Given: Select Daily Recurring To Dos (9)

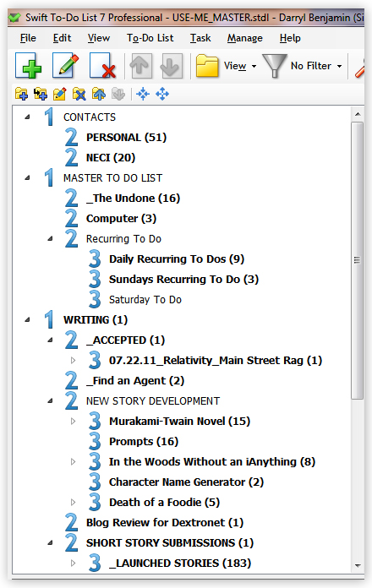Looking at the screenshot, I should pos(177,259).
